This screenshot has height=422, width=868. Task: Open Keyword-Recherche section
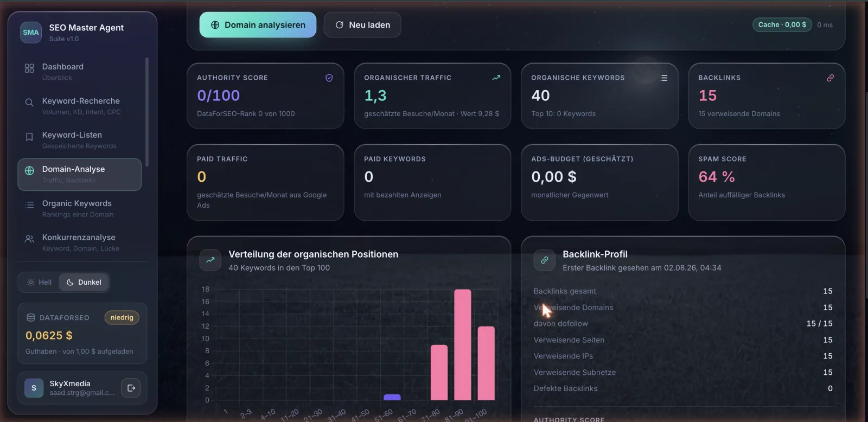(x=80, y=106)
